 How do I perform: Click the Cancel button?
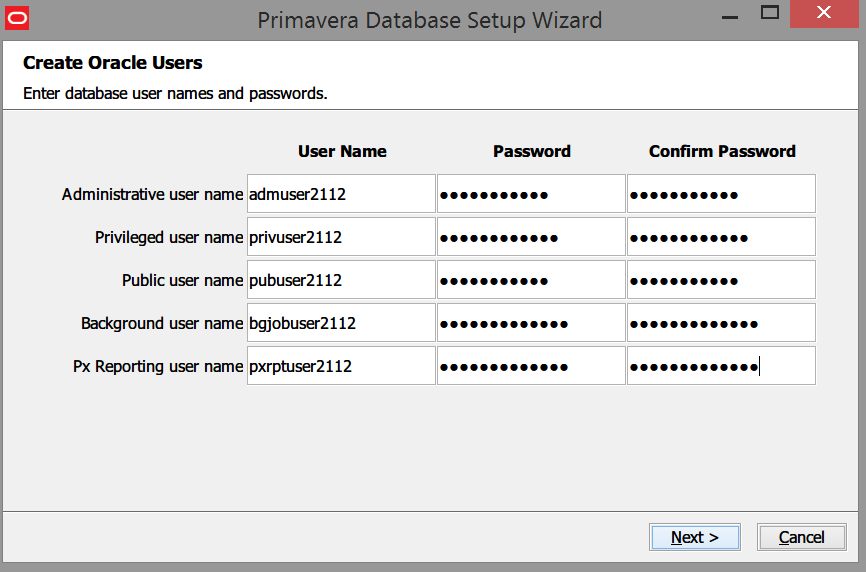[x=801, y=537]
